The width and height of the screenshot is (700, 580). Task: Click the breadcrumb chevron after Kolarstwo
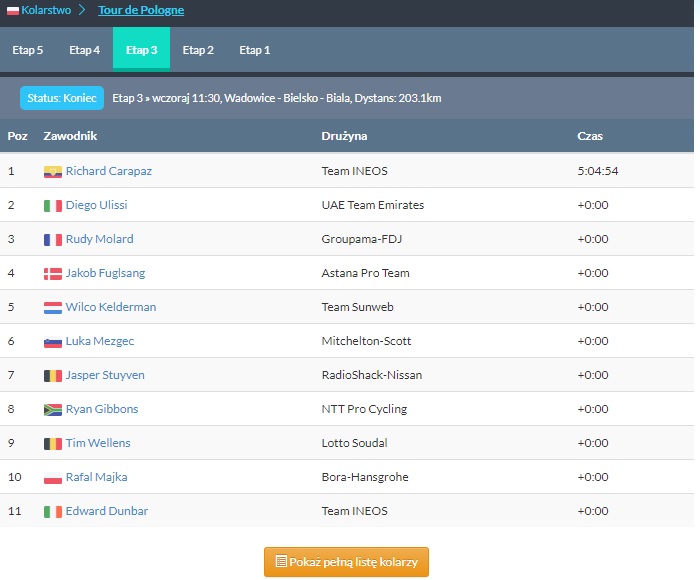[82, 10]
